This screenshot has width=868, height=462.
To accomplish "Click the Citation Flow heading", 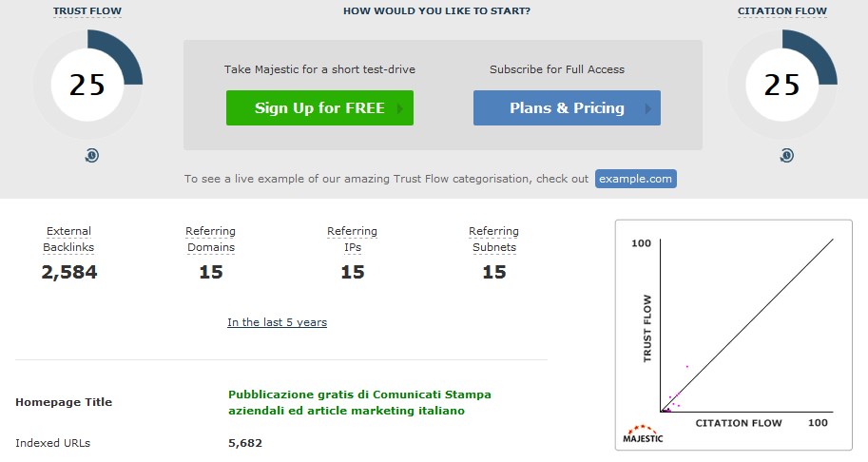I will pyautogui.click(x=782, y=11).
